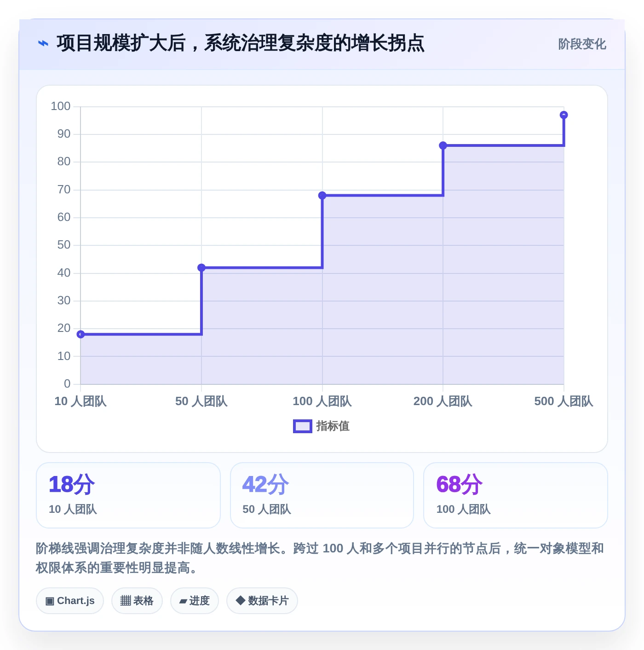644x650 pixels.
Task: Click the bar icon in 进度 chip
Action: [184, 601]
